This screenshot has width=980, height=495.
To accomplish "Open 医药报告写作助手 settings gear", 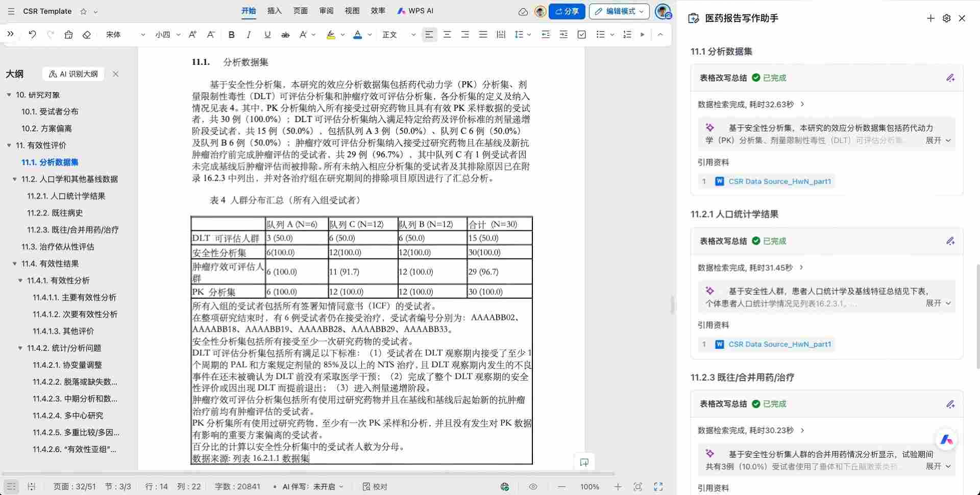I will (x=947, y=18).
